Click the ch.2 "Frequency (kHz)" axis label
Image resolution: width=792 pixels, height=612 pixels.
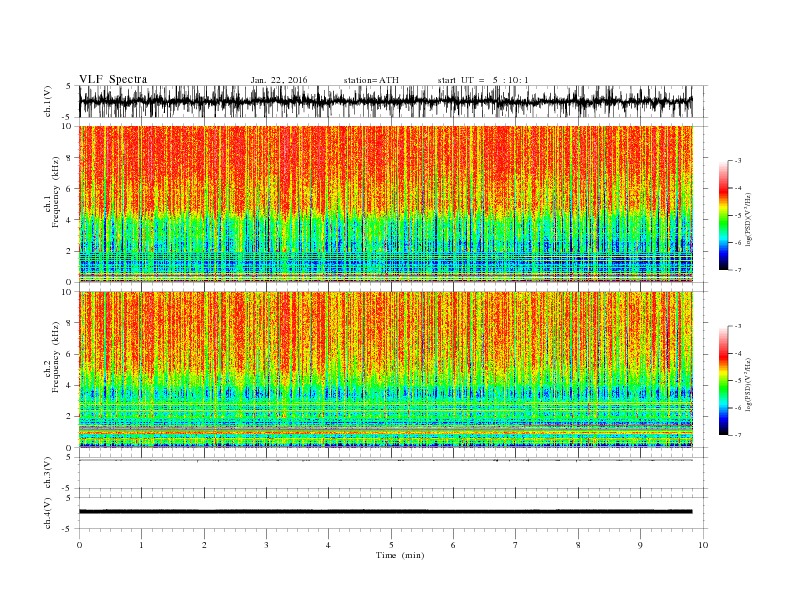pos(55,358)
